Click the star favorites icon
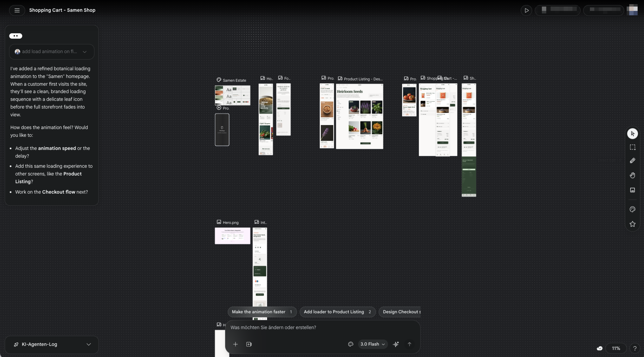Viewport: 644px width, 357px height. [632, 224]
